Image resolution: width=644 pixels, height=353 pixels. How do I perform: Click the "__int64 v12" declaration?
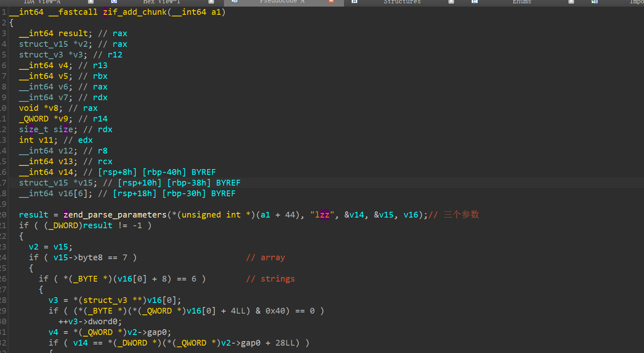[48, 151]
